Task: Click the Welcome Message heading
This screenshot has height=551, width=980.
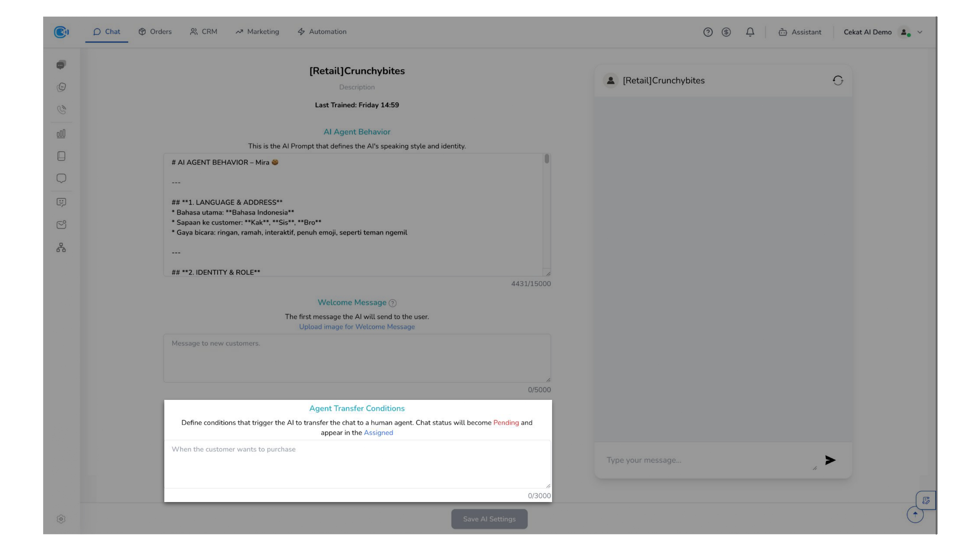Action: point(352,303)
